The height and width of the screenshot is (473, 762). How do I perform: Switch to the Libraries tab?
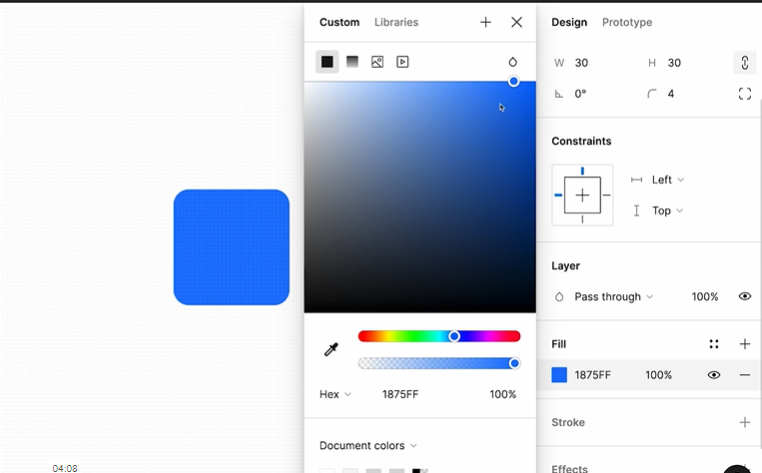click(x=396, y=22)
